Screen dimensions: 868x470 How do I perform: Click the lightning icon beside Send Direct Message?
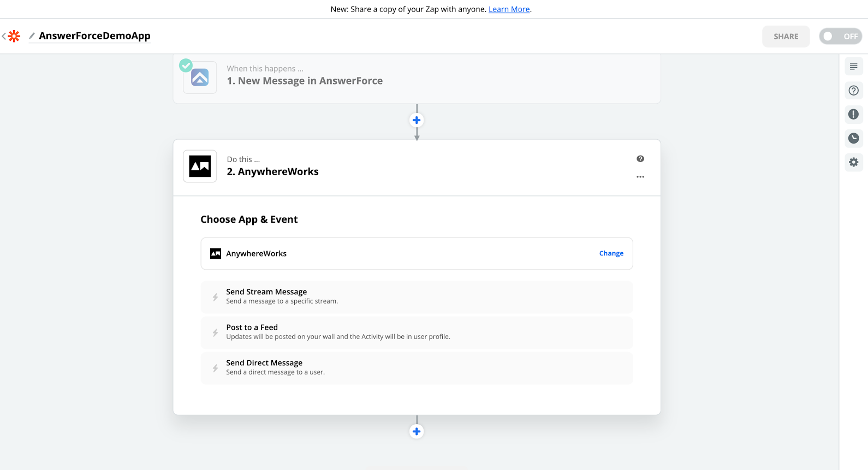[215, 368]
